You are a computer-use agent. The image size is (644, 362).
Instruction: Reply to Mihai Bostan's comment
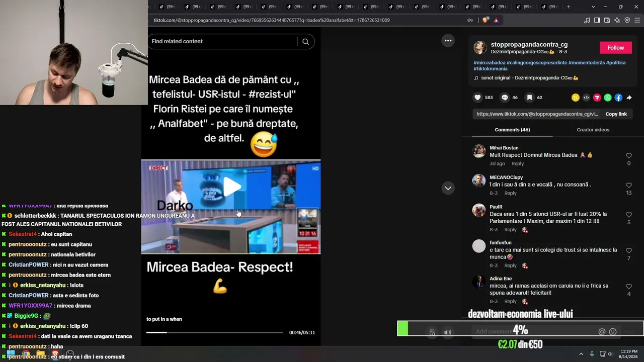(x=517, y=164)
